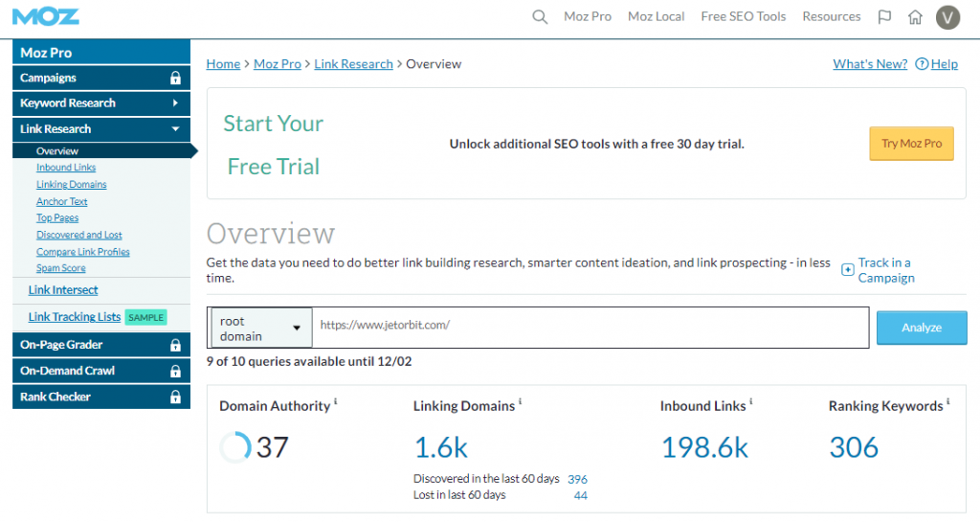This screenshot has height=523, width=980.
Task: Click the 1.6k Linking Domains value
Action: click(x=440, y=447)
